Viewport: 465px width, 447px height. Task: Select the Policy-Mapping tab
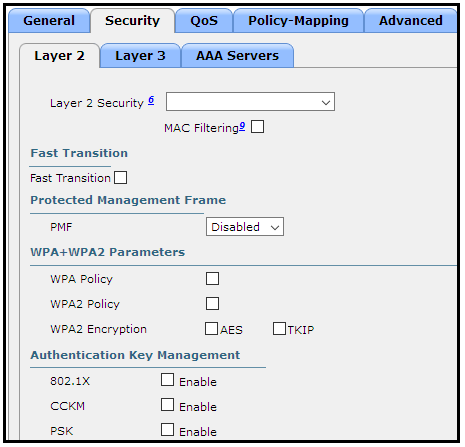(298, 21)
